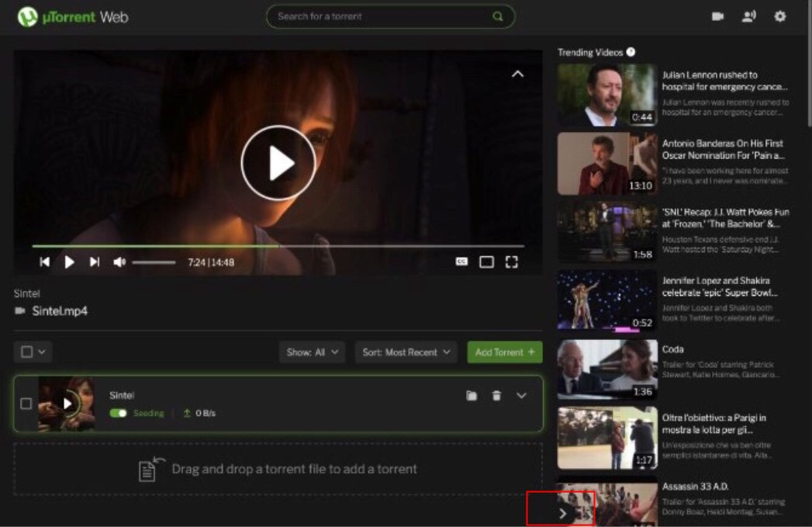This screenshot has height=527, width=812.
Task: Open the Oltre l'obiettivo video thumbnail
Action: [x=607, y=438]
